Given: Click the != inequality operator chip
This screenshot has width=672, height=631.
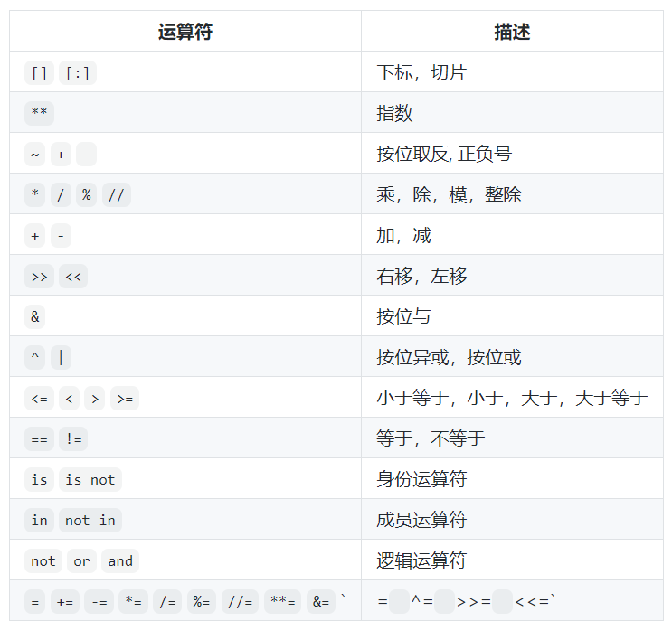Looking at the screenshot, I should 73,439.
